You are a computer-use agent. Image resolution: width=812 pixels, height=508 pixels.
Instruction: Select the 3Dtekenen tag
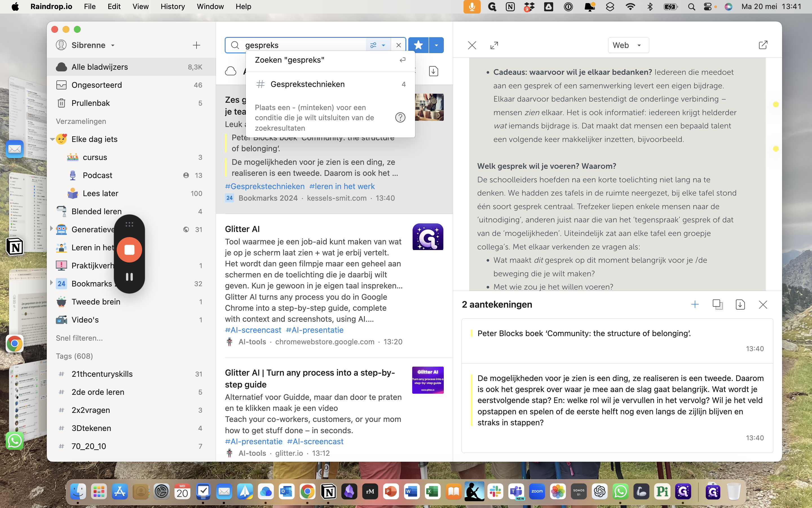point(131,428)
